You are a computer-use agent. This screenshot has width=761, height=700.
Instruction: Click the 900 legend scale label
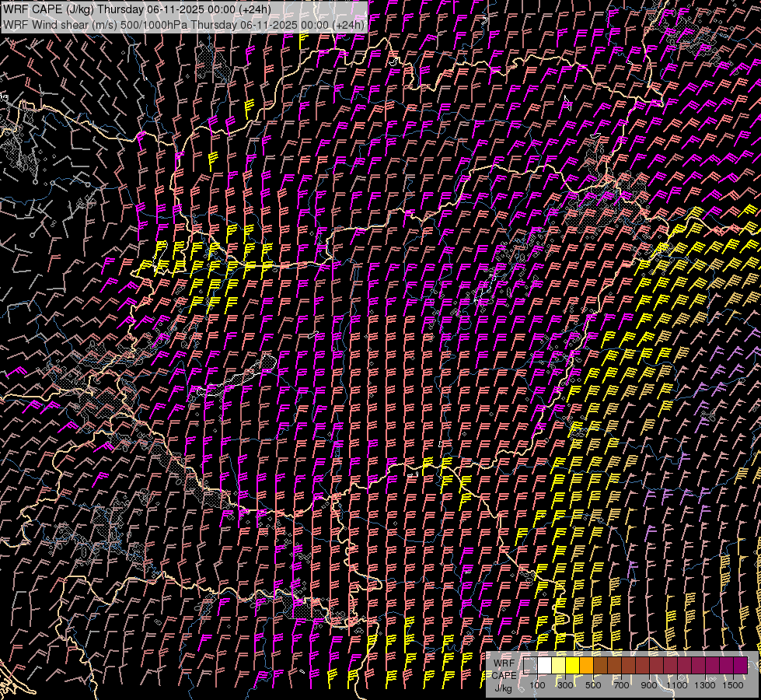pos(649,685)
